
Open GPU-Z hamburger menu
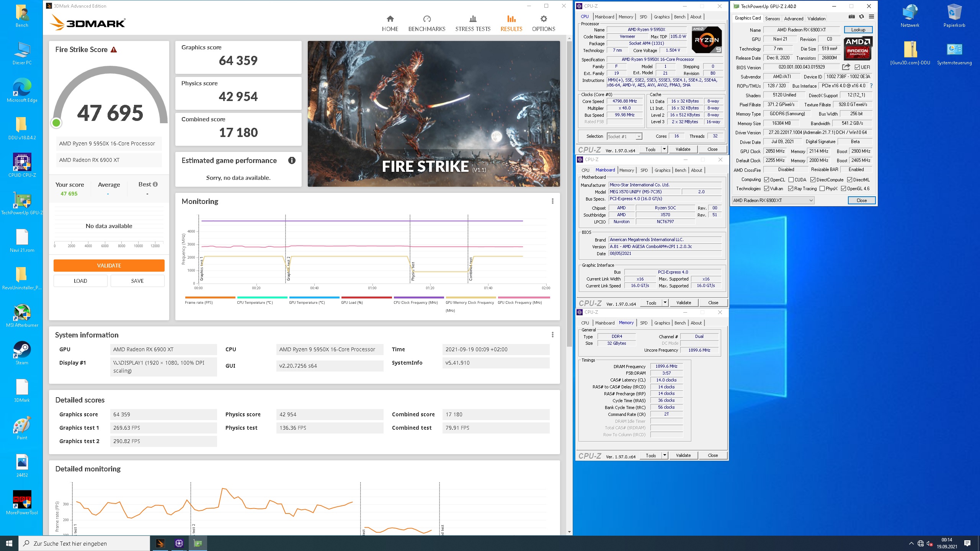click(871, 17)
